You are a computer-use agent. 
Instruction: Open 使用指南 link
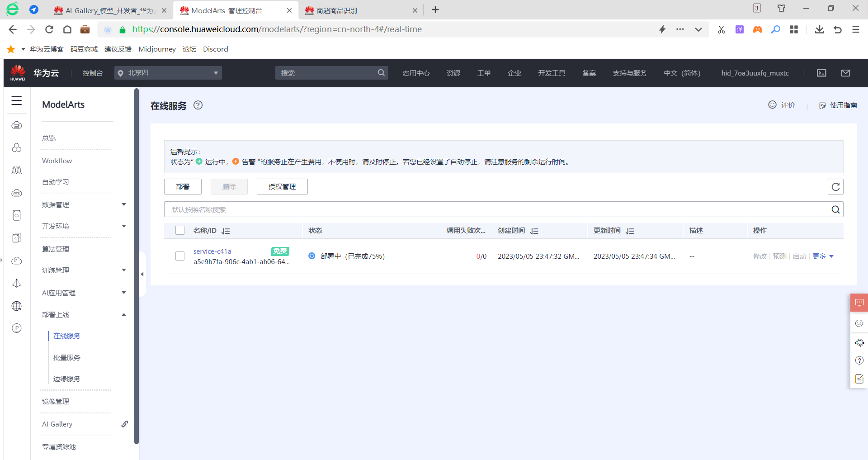click(838, 105)
